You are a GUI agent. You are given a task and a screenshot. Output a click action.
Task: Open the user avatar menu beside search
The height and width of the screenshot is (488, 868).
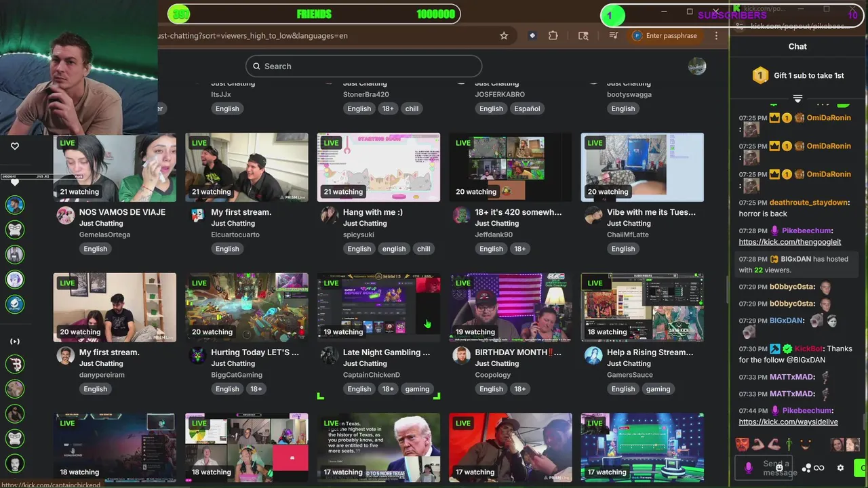(x=697, y=66)
